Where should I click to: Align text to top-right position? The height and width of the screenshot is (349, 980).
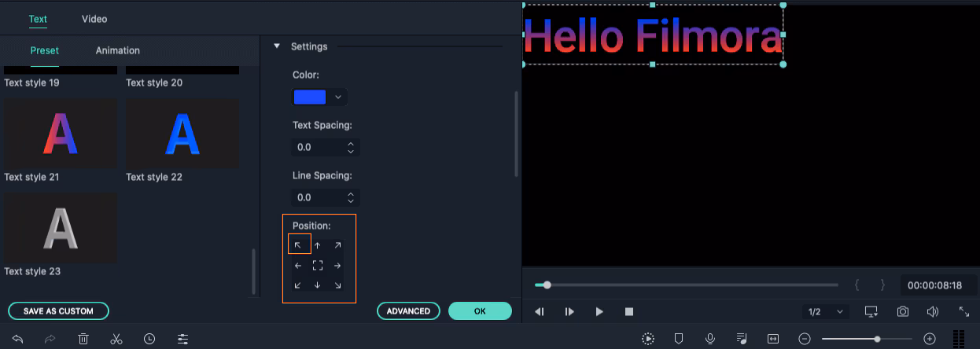[x=337, y=245]
